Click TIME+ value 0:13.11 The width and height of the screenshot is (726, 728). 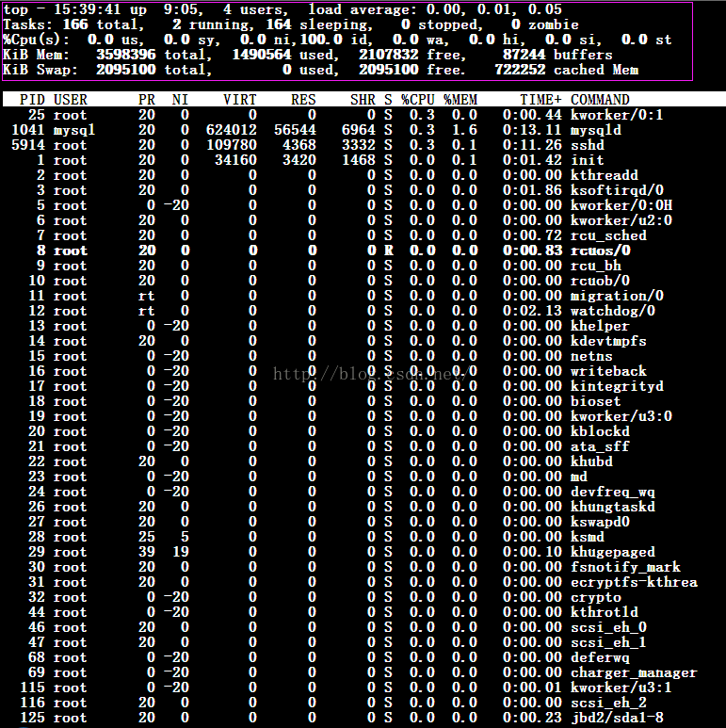tap(532, 130)
